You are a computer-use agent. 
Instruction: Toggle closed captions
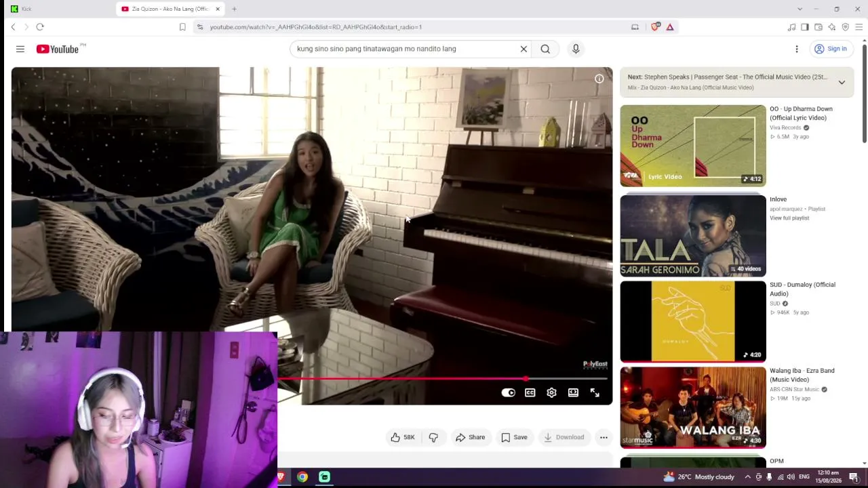tap(530, 392)
